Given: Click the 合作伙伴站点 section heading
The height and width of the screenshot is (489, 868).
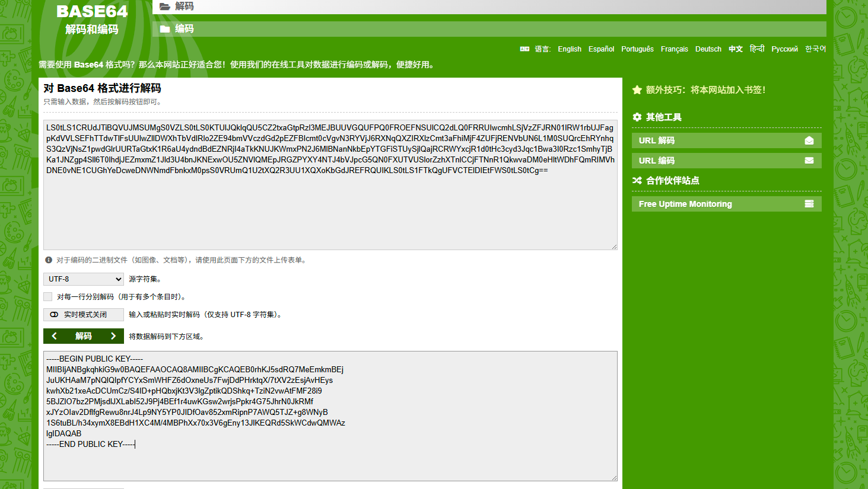Looking at the screenshot, I should (673, 181).
